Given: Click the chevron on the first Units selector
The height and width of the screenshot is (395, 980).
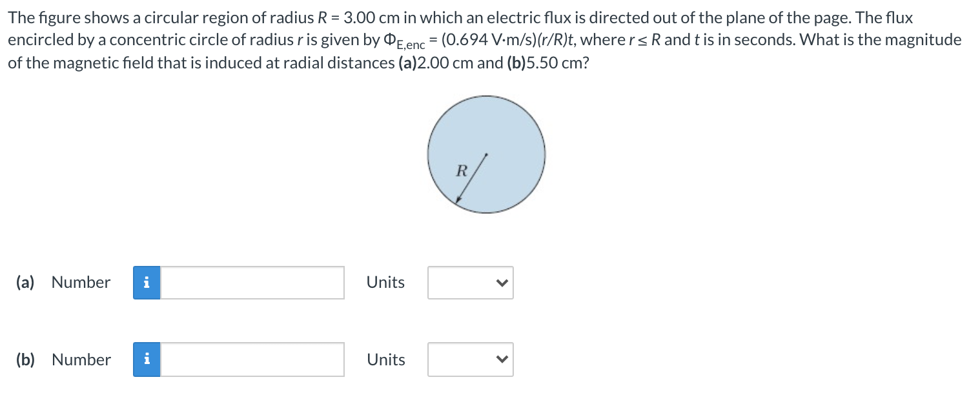Looking at the screenshot, I should [x=503, y=282].
